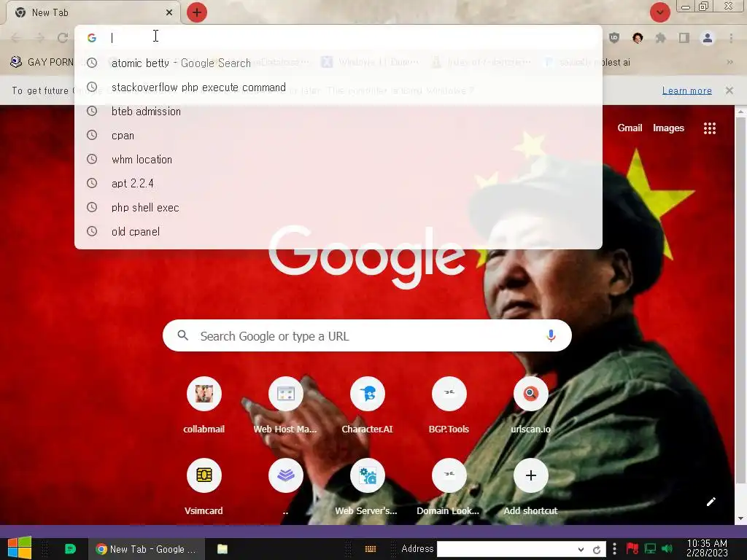This screenshot has width=747, height=560.
Task: Click the page scrollbar down arrow
Action: tap(740, 519)
